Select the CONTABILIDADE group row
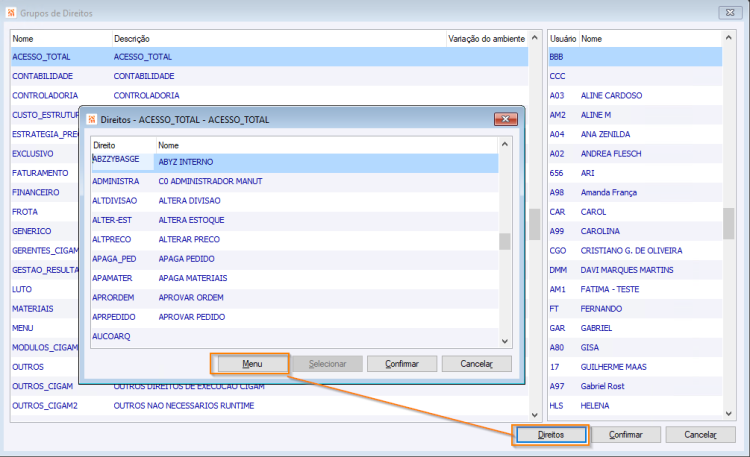Screen dimensions: 750x457 (x=269, y=76)
